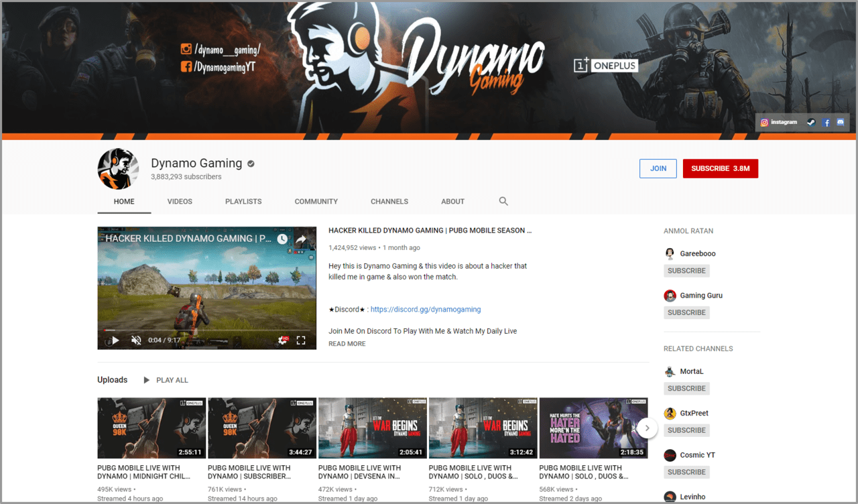Subscribe to Gaming Guru
The width and height of the screenshot is (858, 504).
[686, 312]
